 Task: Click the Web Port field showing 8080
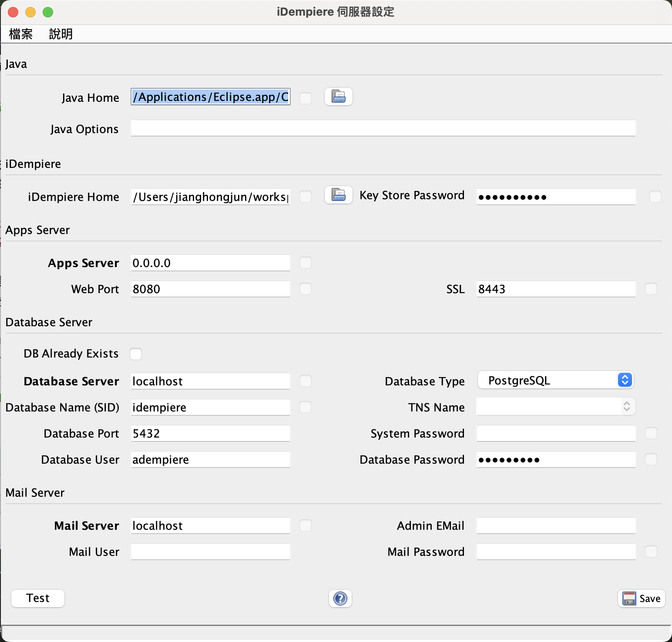tap(211, 289)
